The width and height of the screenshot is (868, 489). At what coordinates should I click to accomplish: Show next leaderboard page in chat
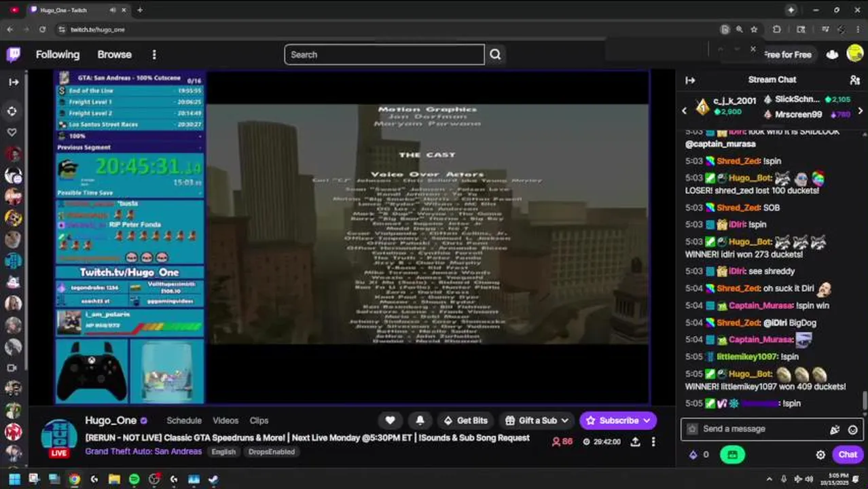pos(860,110)
